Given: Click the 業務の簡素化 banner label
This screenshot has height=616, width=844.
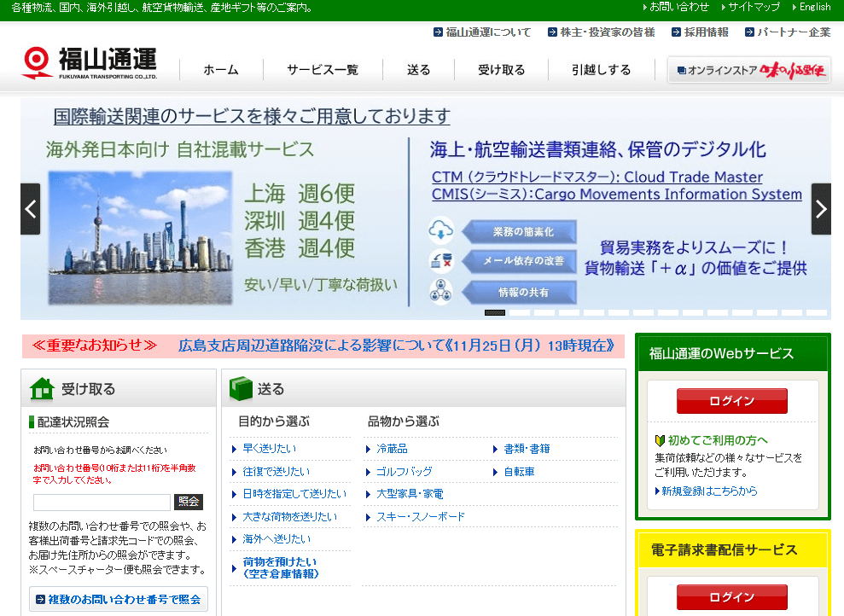Looking at the screenshot, I should point(520,232).
